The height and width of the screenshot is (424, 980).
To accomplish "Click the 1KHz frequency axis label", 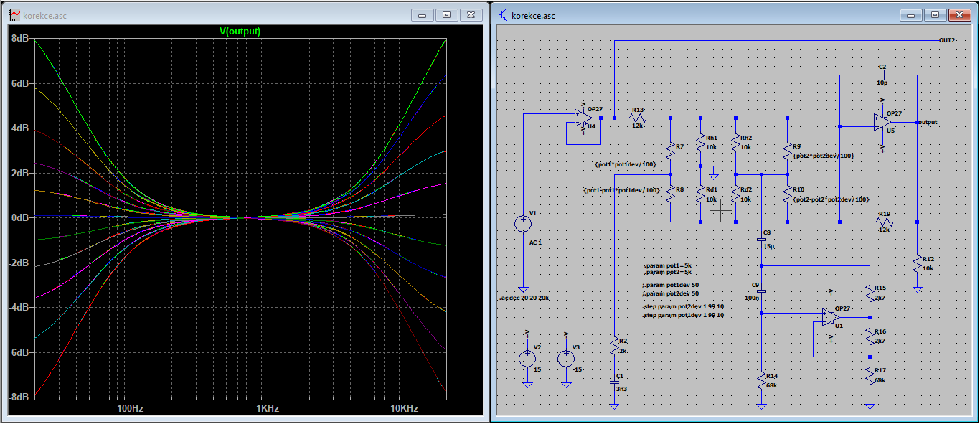I will [x=267, y=408].
